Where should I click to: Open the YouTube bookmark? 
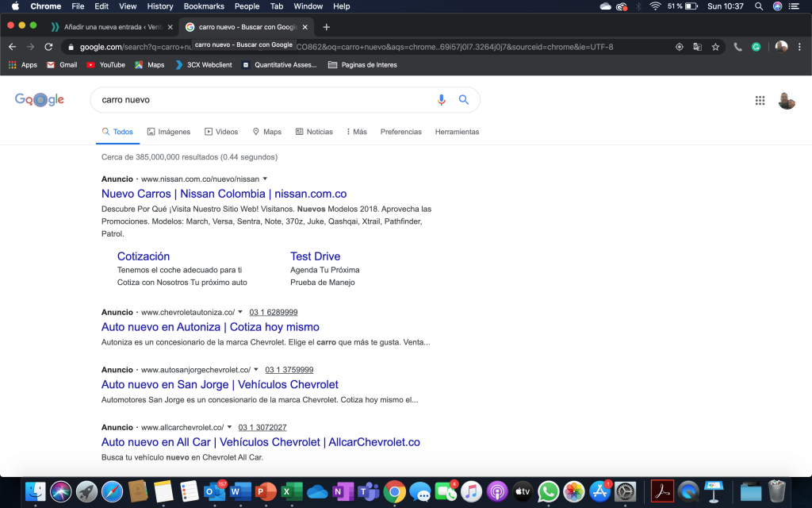point(105,65)
